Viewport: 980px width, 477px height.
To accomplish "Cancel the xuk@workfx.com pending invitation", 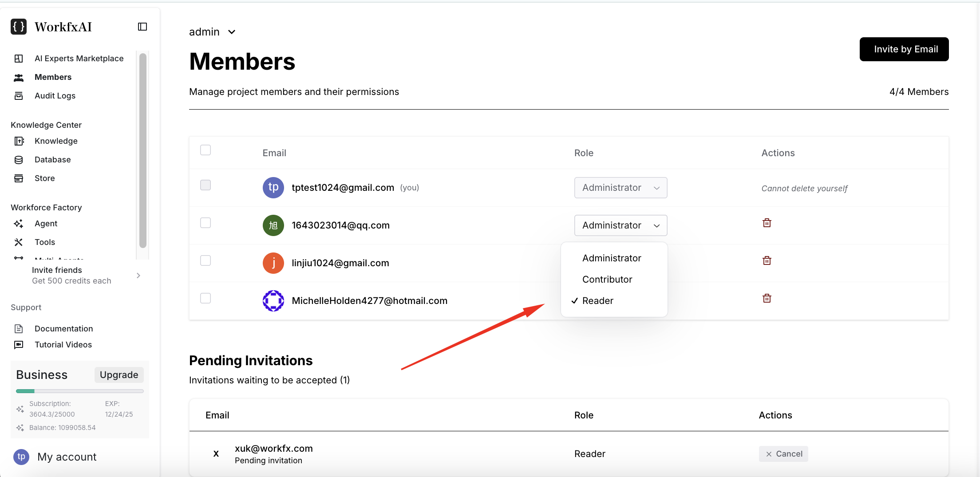I will tap(783, 454).
